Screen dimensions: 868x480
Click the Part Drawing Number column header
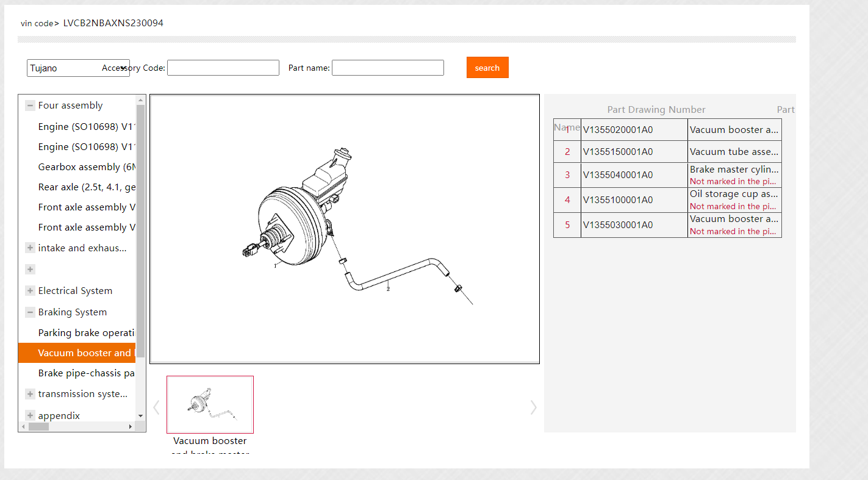[x=656, y=110]
